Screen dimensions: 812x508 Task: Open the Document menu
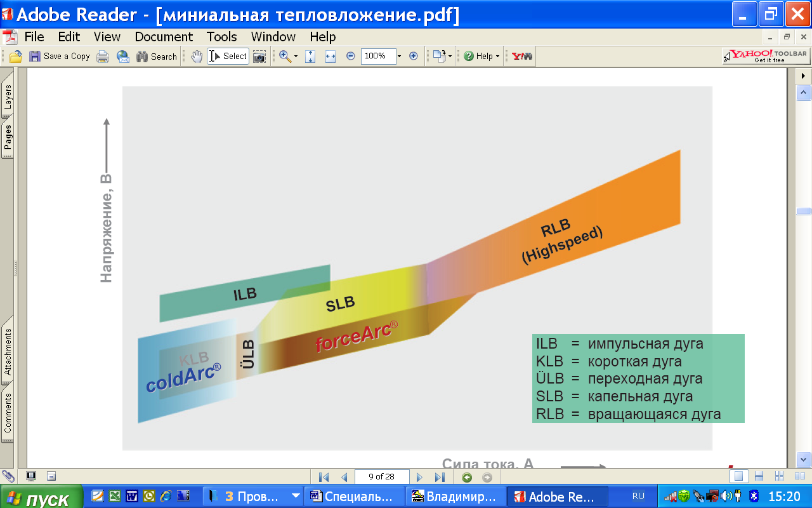point(164,37)
